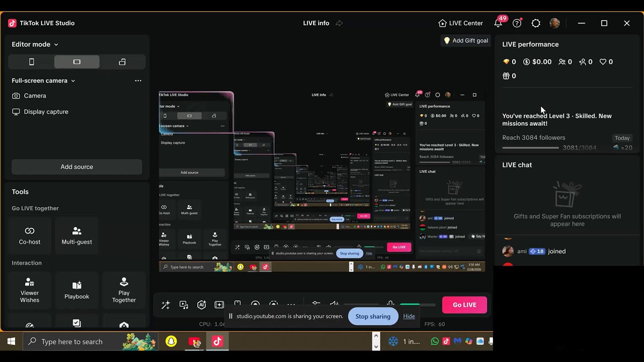This screenshot has height=362, width=644.
Task: Click the 'You've reached Level 3 - Skilled' message
Action: pos(557,120)
